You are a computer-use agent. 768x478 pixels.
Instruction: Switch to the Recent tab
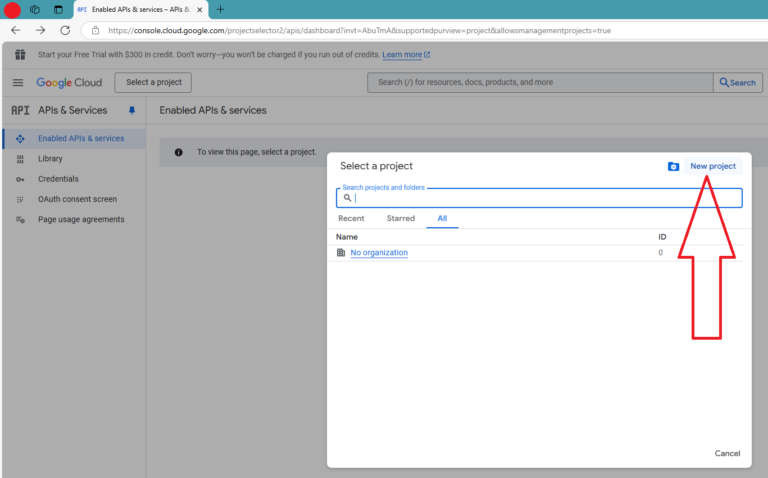pyautogui.click(x=351, y=218)
